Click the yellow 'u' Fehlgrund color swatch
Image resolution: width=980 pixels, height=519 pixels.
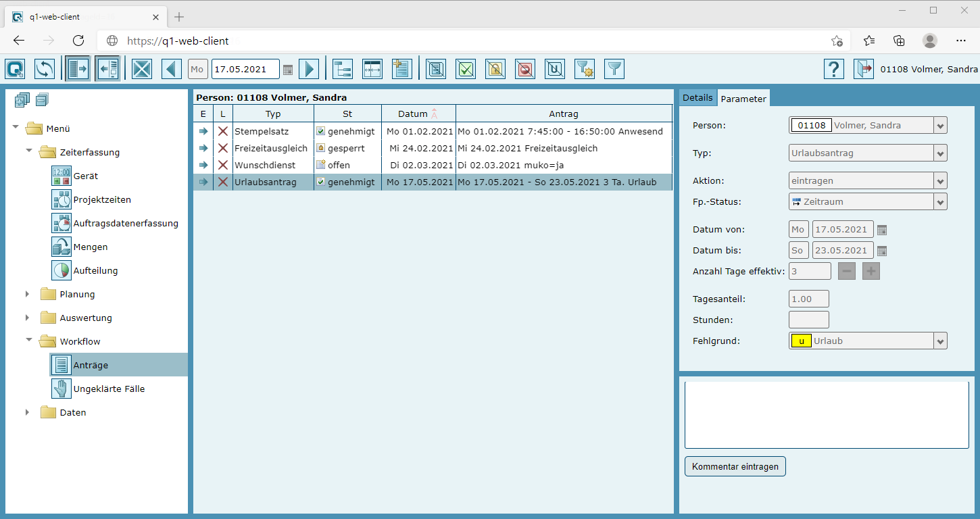pos(801,341)
